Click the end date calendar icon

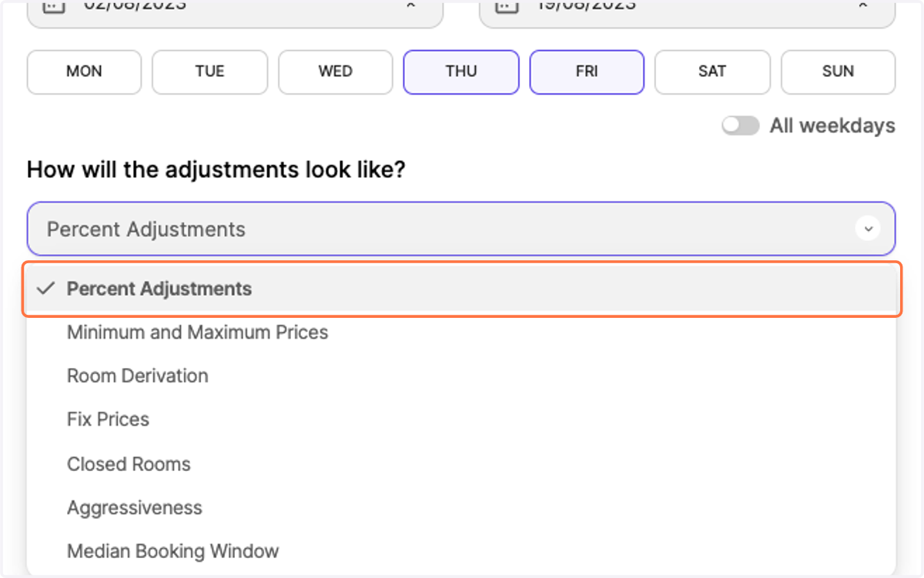pyautogui.click(x=505, y=6)
